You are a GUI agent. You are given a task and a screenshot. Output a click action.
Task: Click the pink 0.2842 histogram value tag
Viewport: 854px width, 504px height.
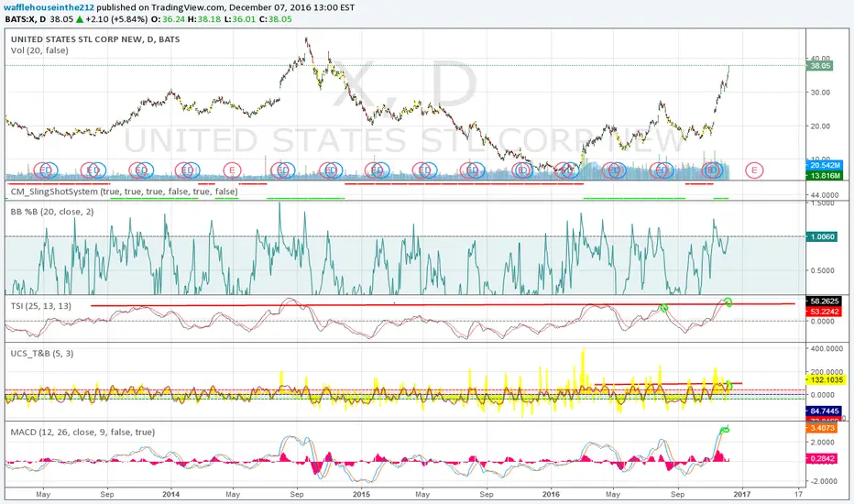pos(822,458)
